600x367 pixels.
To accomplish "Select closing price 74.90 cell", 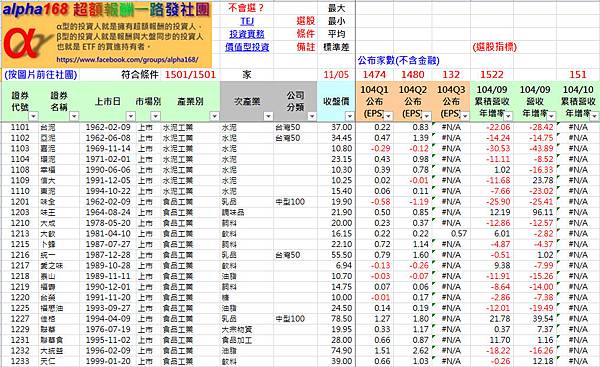I will pyautogui.click(x=342, y=351).
